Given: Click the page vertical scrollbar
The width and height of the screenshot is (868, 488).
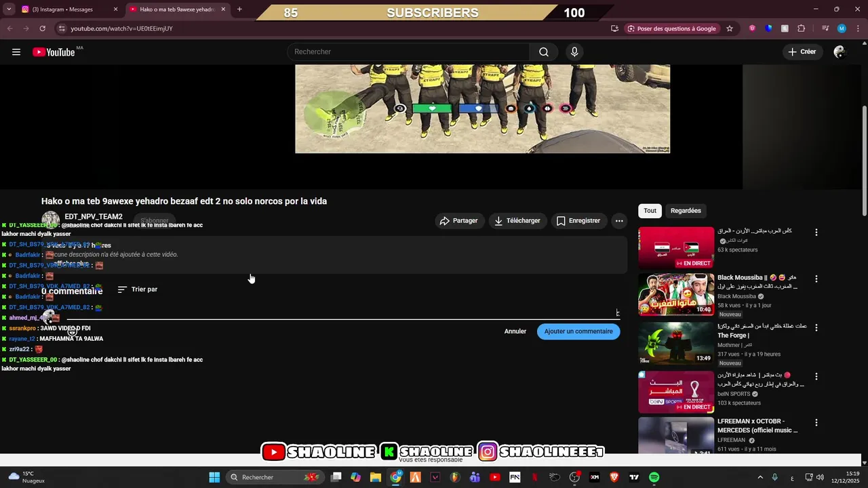Looking at the screenshot, I should tap(864, 161).
